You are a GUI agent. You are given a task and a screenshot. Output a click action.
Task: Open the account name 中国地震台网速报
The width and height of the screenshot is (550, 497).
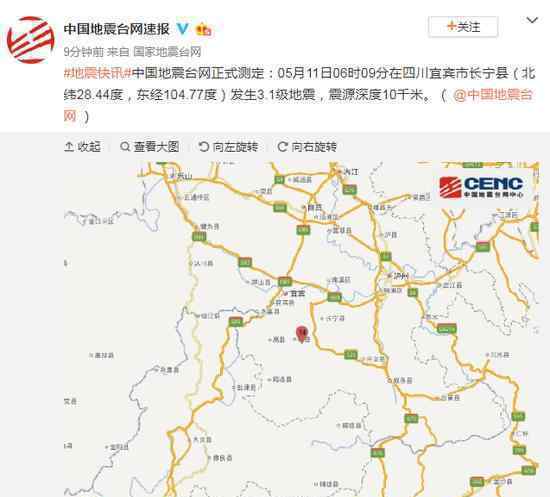click(117, 29)
